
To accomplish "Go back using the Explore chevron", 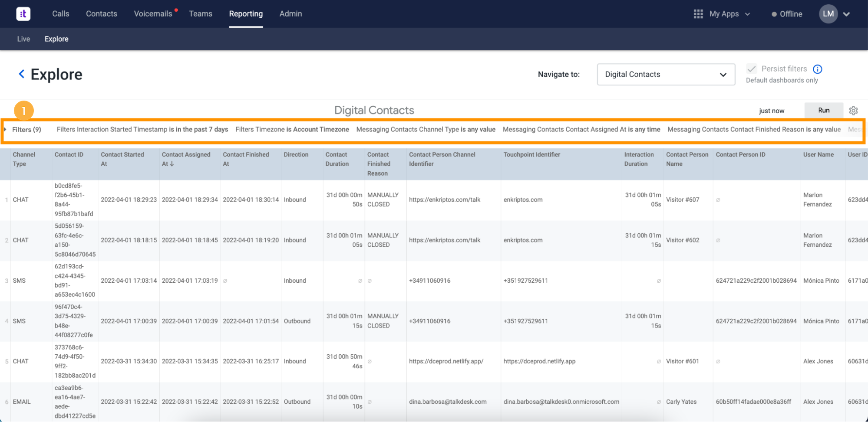I will 21,74.
